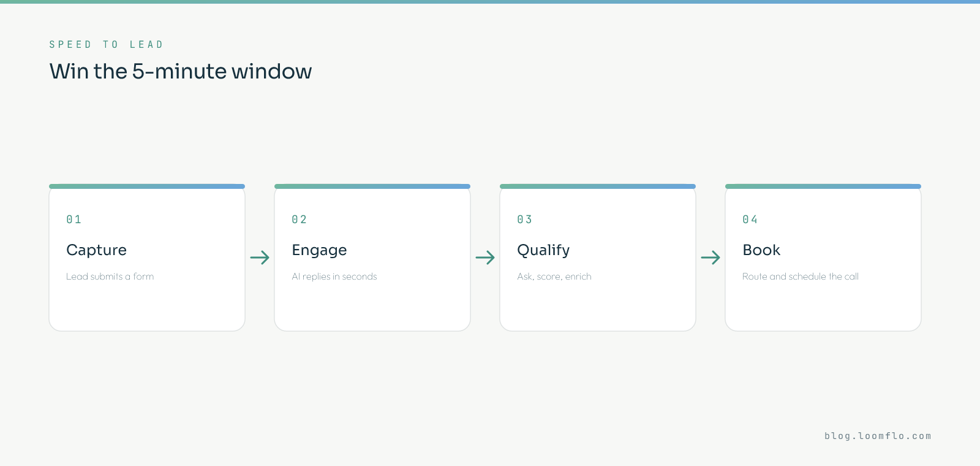Click the arrow between Engage and Qualify

(x=485, y=258)
